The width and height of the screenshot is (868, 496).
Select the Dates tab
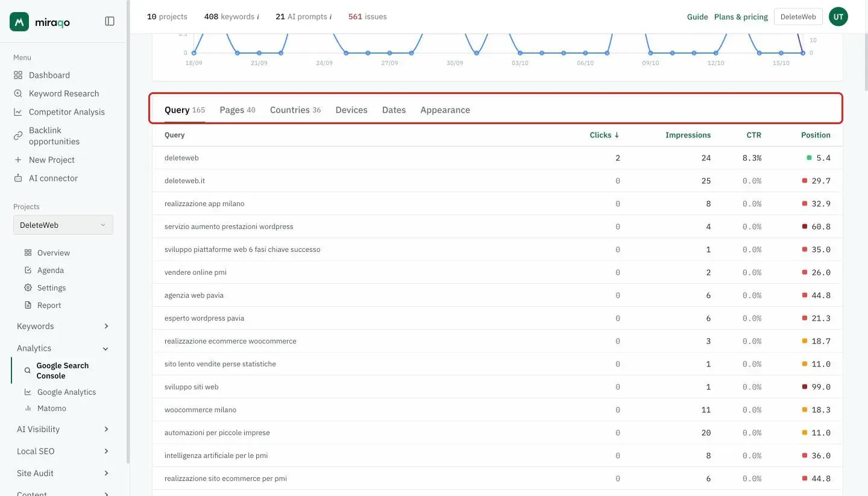[x=394, y=110]
